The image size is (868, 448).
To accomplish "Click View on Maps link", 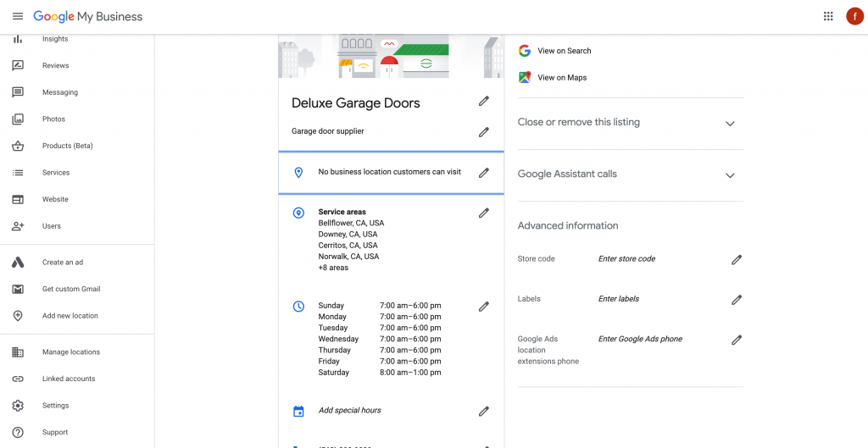I will (562, 77).
